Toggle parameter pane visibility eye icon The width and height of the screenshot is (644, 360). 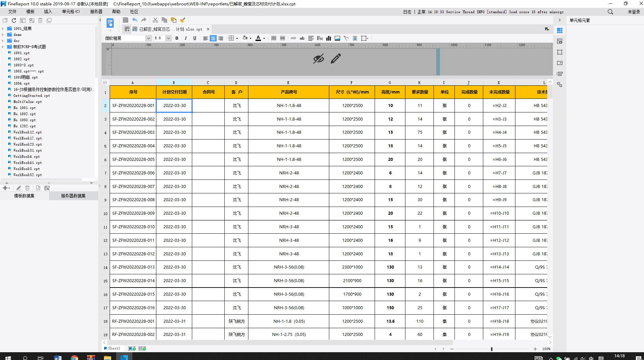pyautogui.click(x=318, y=59)
